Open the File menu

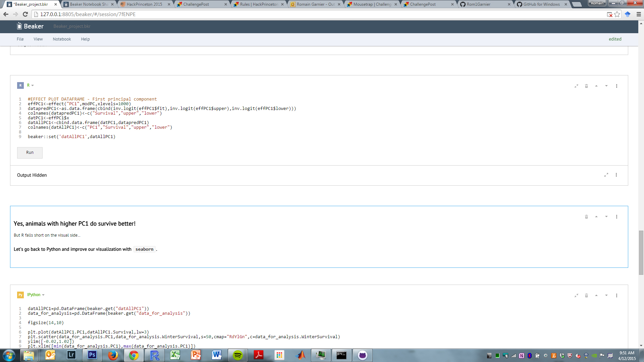coord(20,39)
